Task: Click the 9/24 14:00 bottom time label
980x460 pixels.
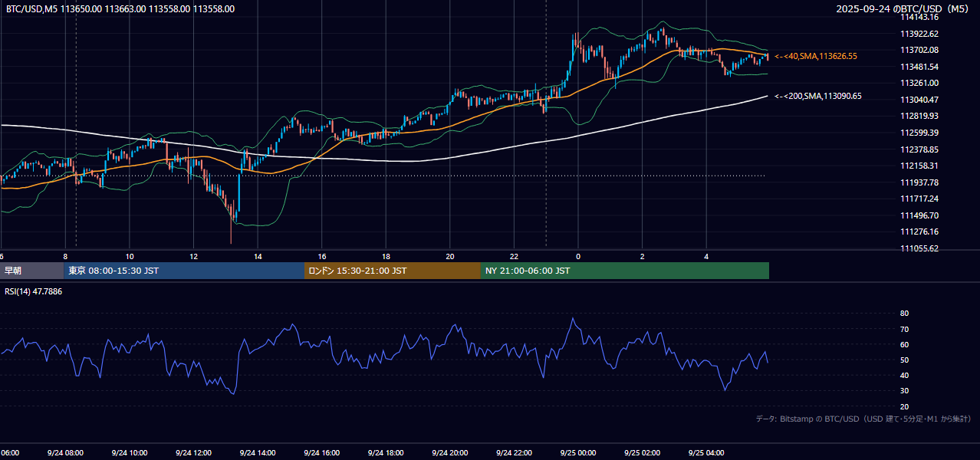Action: (x=258, y=453)
